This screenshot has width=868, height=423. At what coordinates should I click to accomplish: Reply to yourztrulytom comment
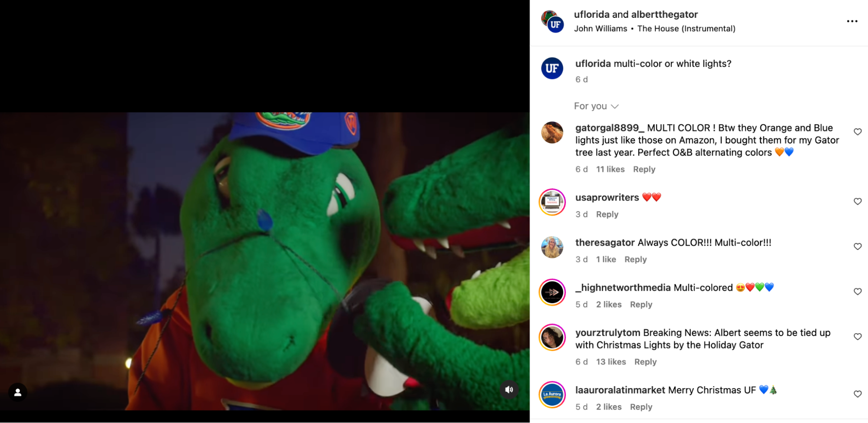645,362
